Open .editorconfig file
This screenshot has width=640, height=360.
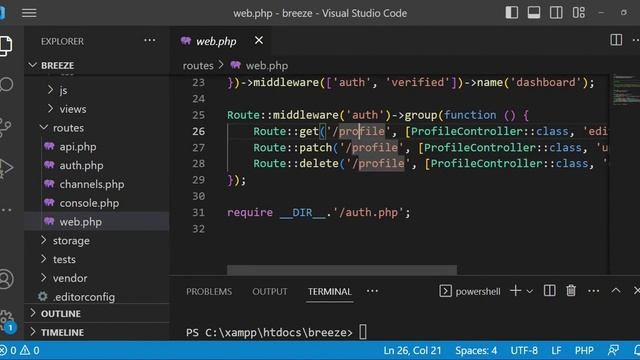(84, 297)
